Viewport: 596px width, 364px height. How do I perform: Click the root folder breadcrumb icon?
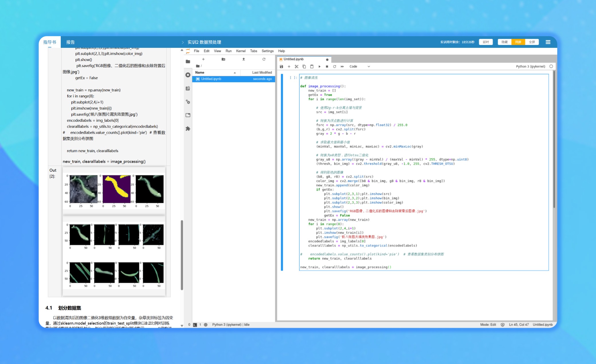[198, 66]
